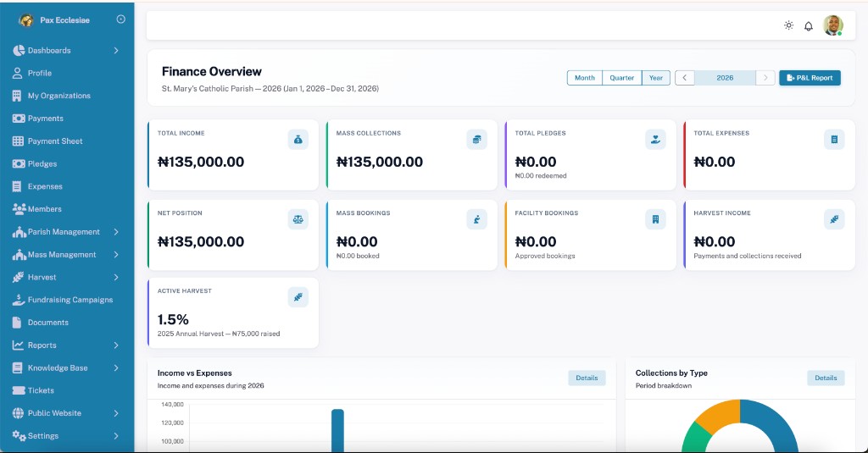
Task: Click the Pledges icon in sidebar
Action: tap(19, 163)
